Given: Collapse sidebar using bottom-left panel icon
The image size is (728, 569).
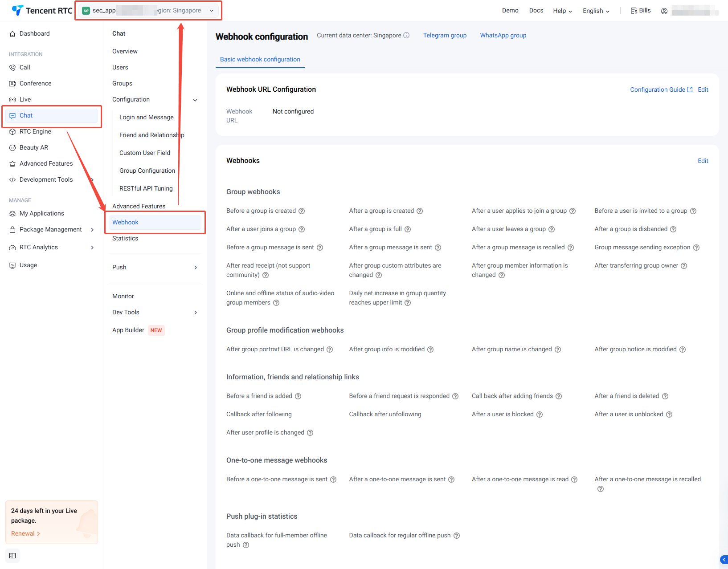Looking at the screenshot, I should tap(12, 556).
